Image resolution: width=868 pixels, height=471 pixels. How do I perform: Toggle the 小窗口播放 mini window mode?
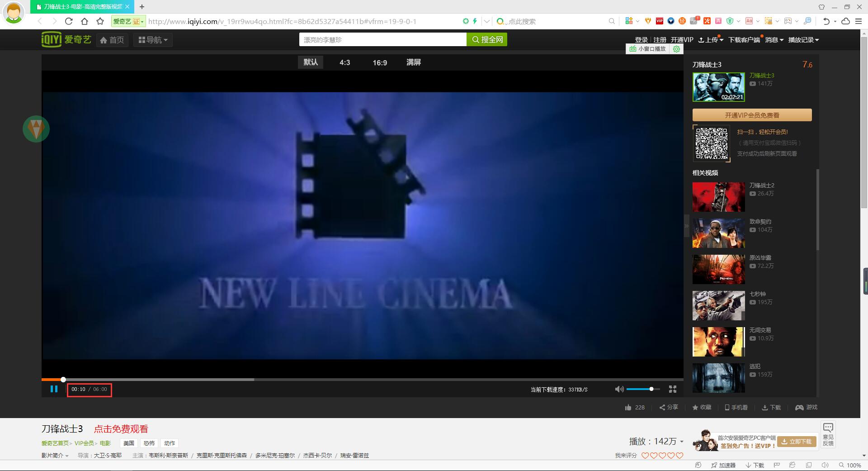[x=648, y=49]
